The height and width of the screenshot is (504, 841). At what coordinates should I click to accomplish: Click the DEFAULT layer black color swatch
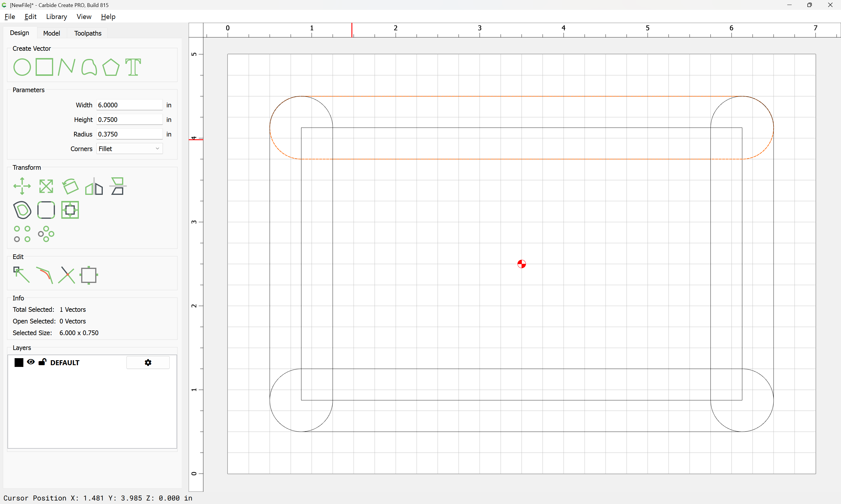tap(19, 363)
